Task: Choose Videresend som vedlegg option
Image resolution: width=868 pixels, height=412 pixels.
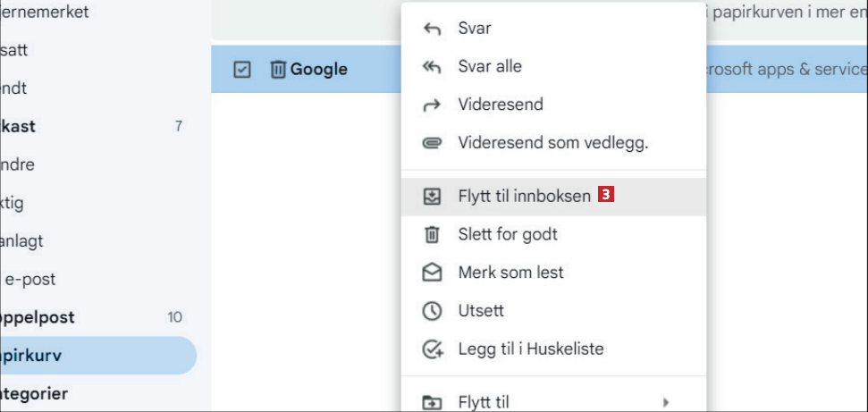Action: pyautogui.click(x=552, y=143)
